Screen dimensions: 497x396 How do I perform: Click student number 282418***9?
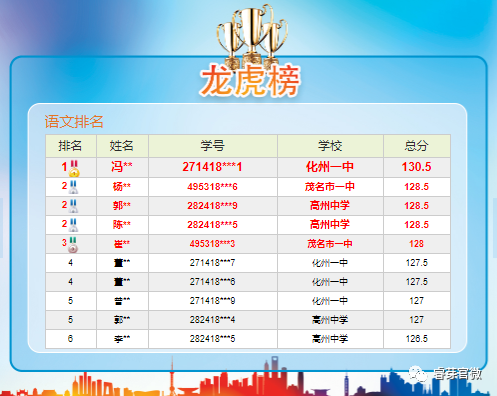(212, 206)
